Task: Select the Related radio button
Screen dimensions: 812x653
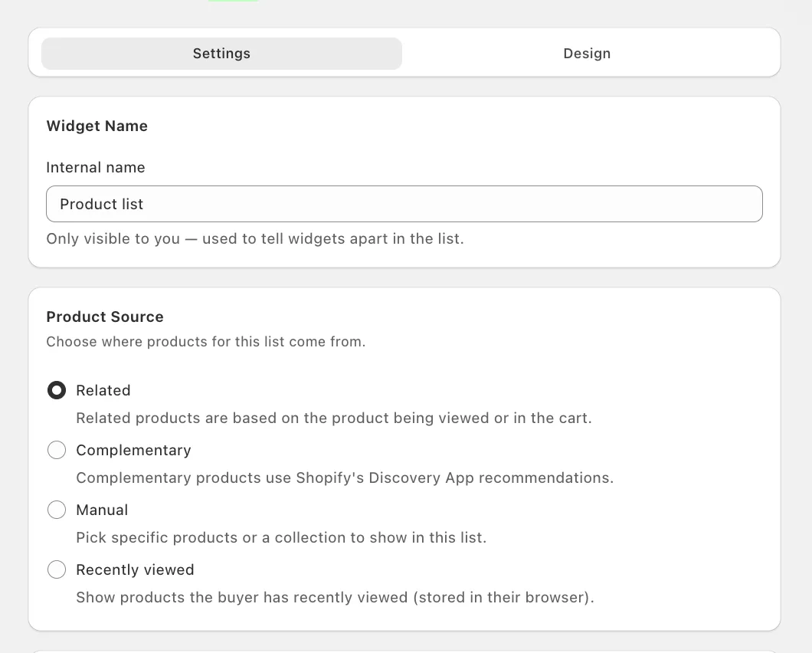Action: pos(57,390)
